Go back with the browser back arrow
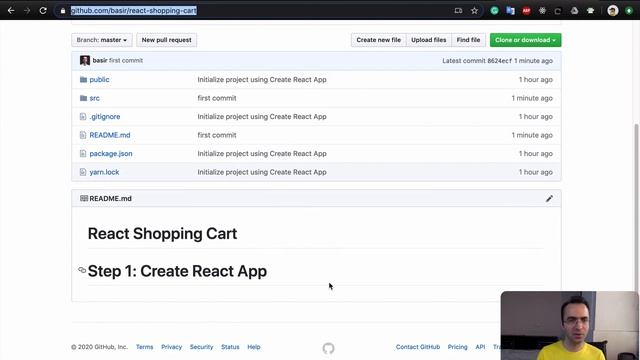Screen dimensions: 640x360 (x=11, y=11)
